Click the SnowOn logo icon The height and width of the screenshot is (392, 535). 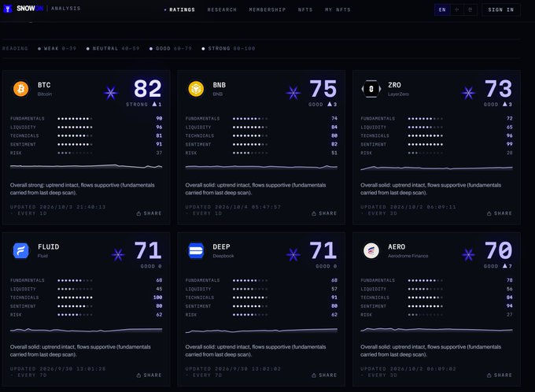(x=8, y=9)
